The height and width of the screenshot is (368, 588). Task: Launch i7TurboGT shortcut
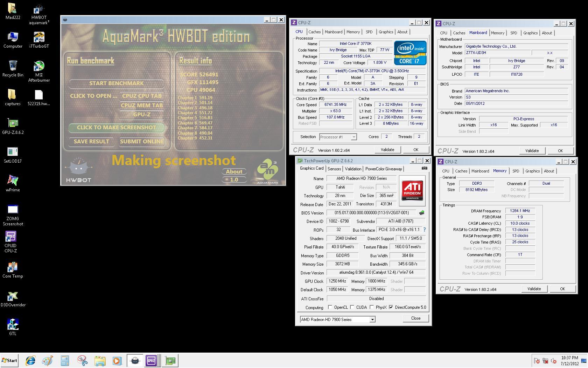tap(39, 40)
